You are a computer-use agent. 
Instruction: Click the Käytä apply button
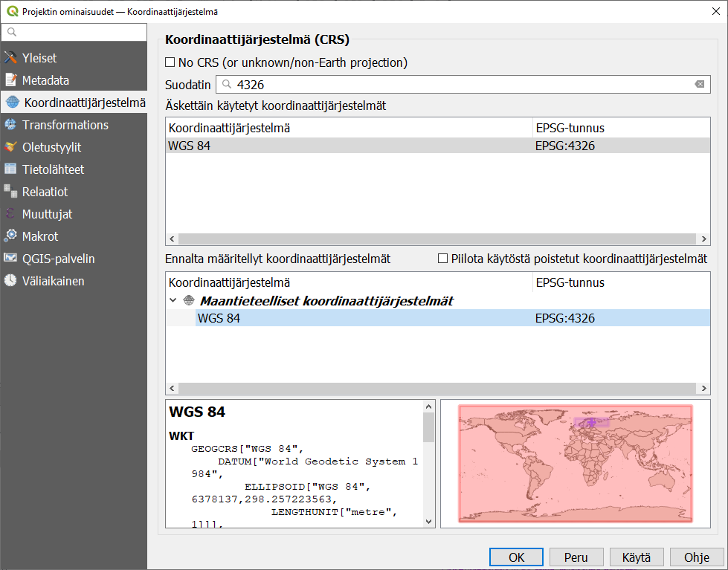[636, 557]
